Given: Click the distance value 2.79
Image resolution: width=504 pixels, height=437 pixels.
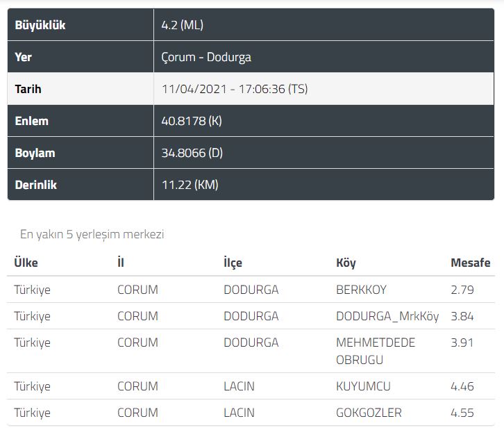Looking at the screenshot, I should (462, 290).
